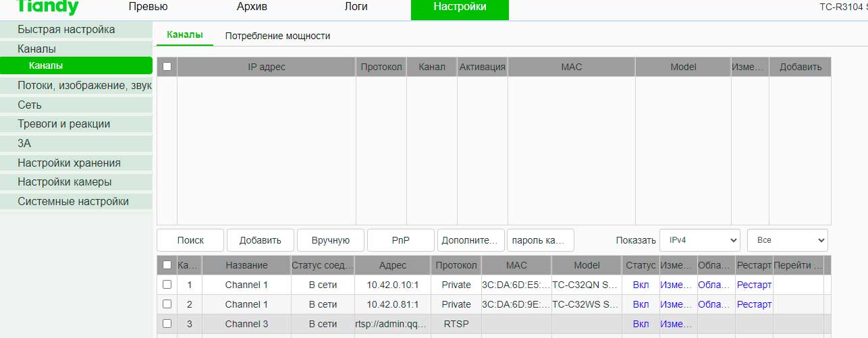Sort by the Адрес column header
The height and width of the screenshot is (338, 868).
pos(393,265)
